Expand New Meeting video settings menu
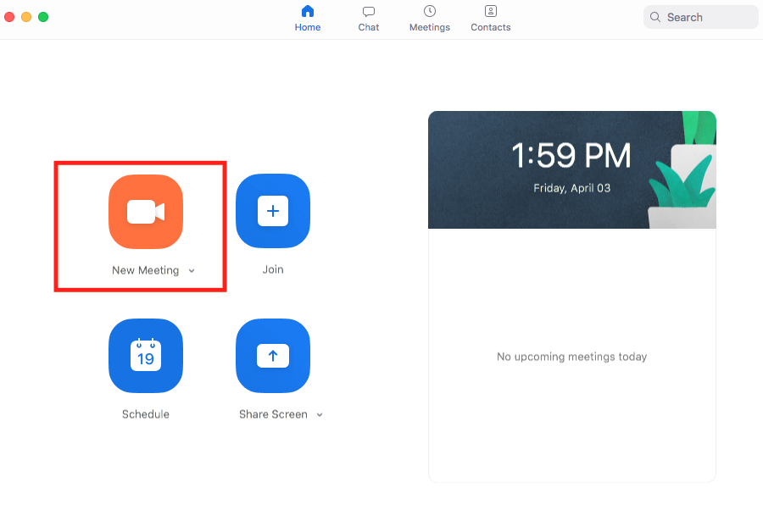This screenshot has width=763, height=532. pos(191,270)
